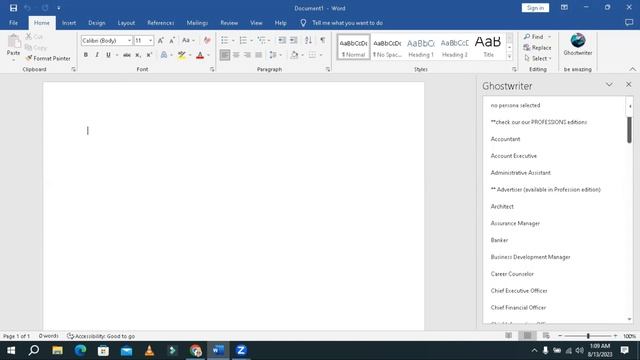Choose Chief Executive Officer persona
This screenshot has width=640, height=360.
(x=519, y=291)
